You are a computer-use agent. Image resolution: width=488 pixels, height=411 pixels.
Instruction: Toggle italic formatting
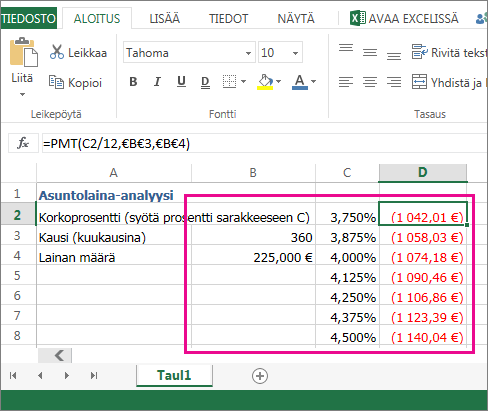tap(157, 81)
